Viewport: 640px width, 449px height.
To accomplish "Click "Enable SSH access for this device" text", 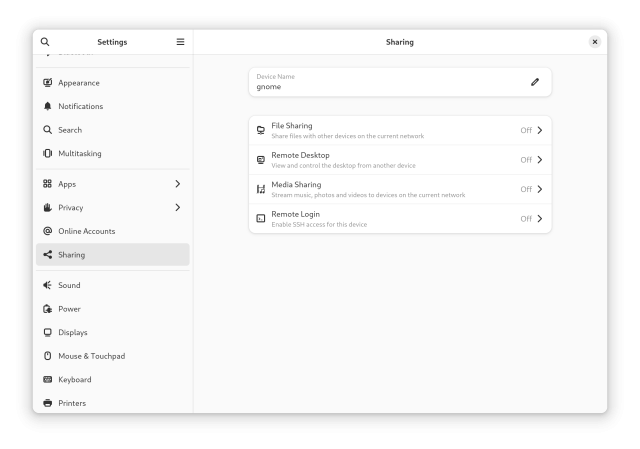I will point(319,224).
